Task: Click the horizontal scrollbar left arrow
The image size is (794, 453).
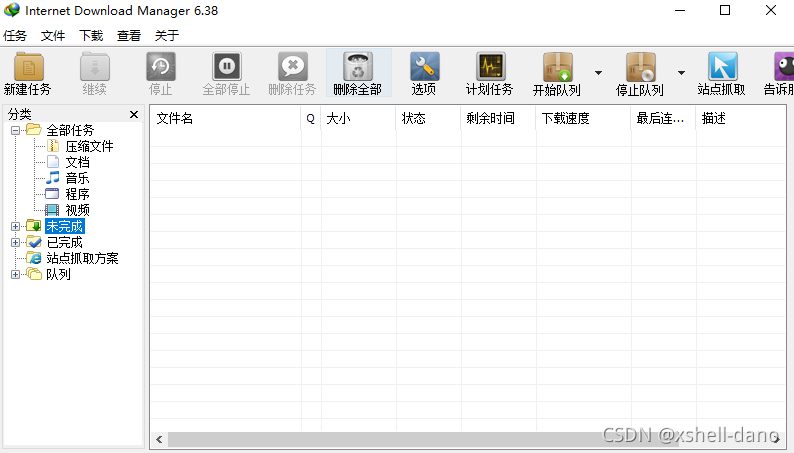Action: pyautogui.click(x=160, y=439)
